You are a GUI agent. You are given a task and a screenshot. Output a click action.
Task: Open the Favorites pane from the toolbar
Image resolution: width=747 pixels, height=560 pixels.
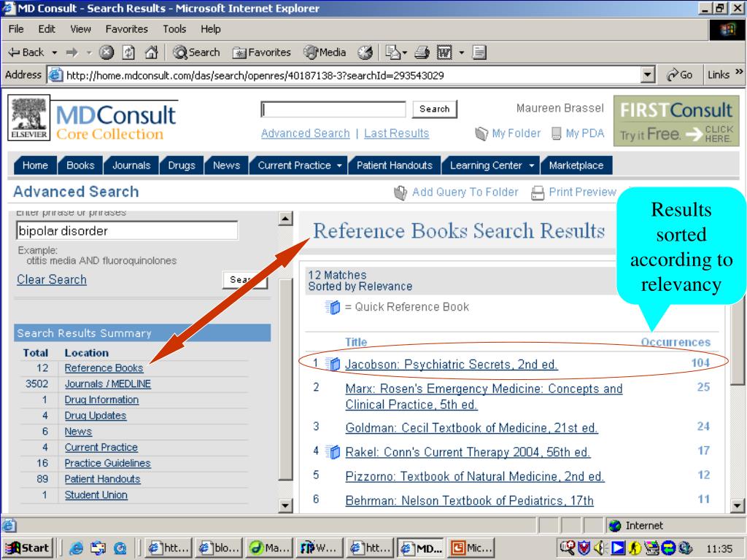tap(262, 52)
